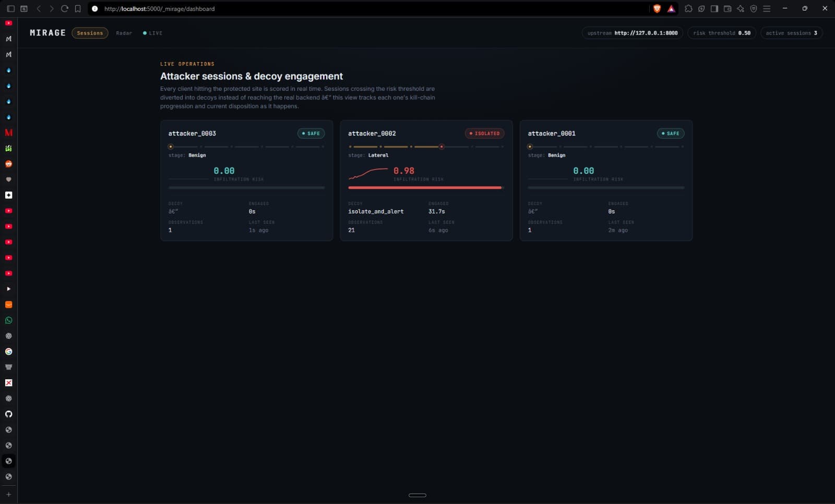
Task: Reload the Mirage dashboard page
Action: coord(65,9)
